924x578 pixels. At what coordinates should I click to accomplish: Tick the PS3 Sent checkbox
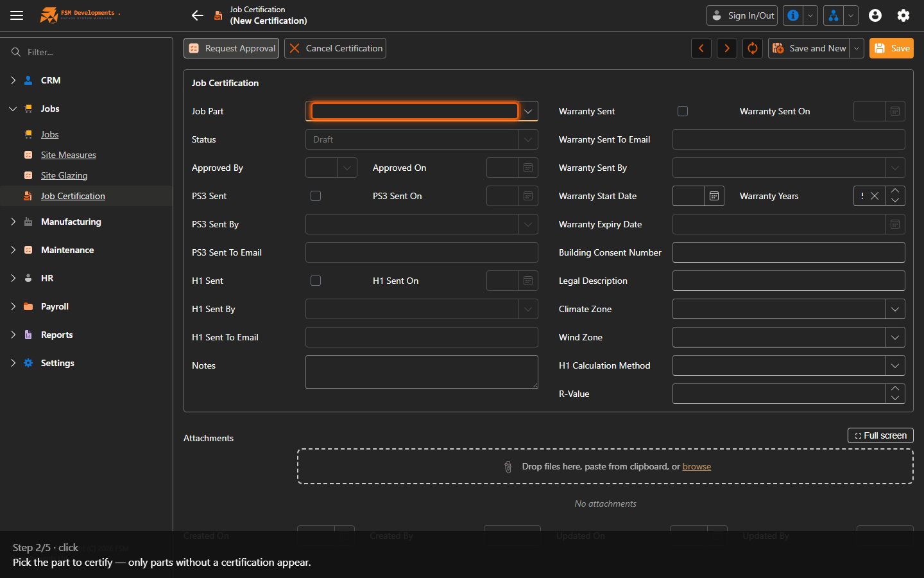pos(316,196)
